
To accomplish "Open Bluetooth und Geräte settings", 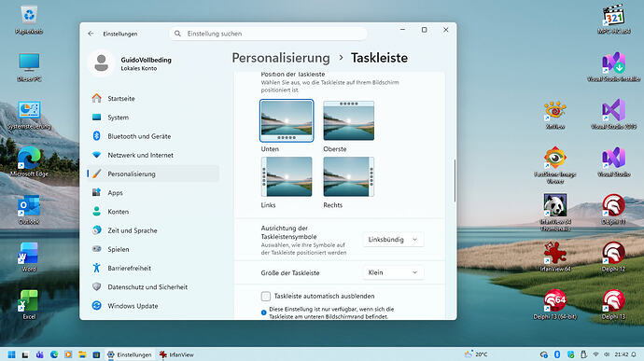I will [x=153, y=136].
